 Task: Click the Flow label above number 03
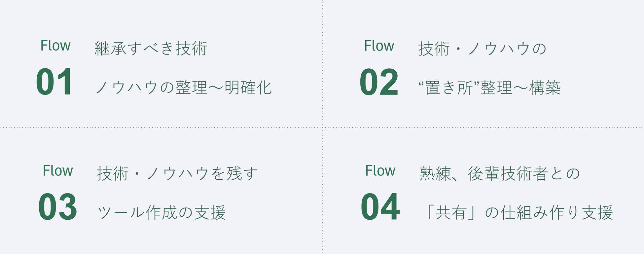(x=58, y=171)
